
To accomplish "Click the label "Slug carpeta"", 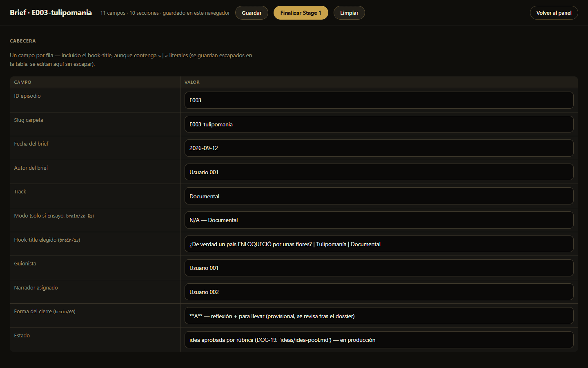I will (x=29, y=120).
